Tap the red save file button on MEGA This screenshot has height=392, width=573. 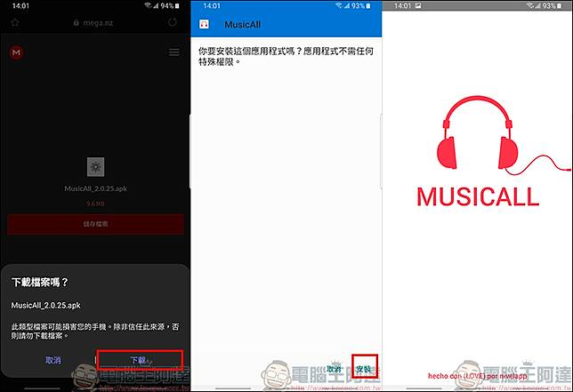pyautogui.click(x=95, y=224)
